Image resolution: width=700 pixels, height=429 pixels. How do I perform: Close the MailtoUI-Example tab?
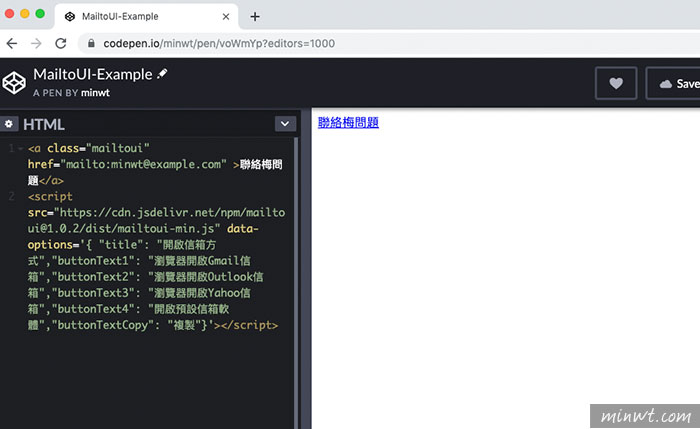click(226, 17)
